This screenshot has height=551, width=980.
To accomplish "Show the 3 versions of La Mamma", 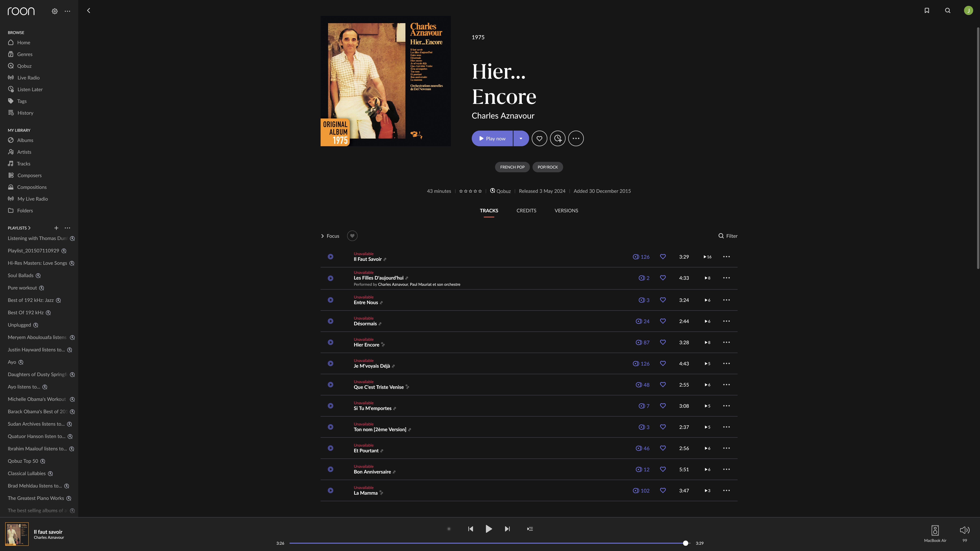I will coord(707,491).
